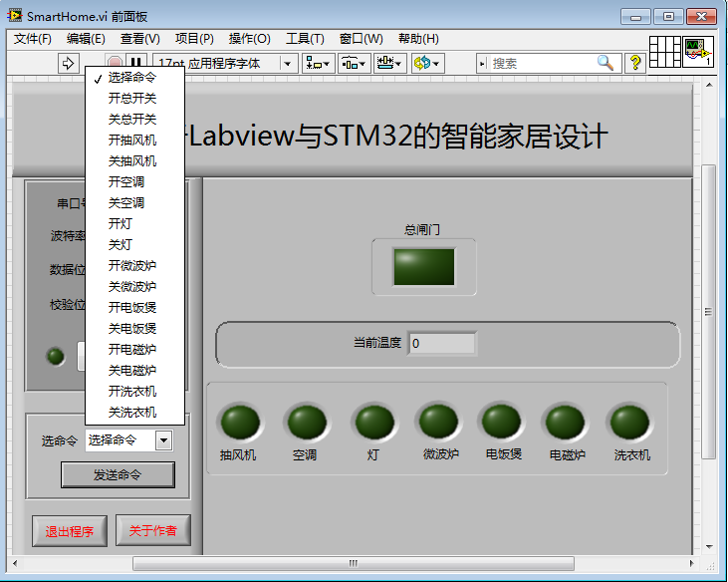Open the 工具(T) menu
The height and width of the screenshot is (582, 728).
(x=305, y=39)
